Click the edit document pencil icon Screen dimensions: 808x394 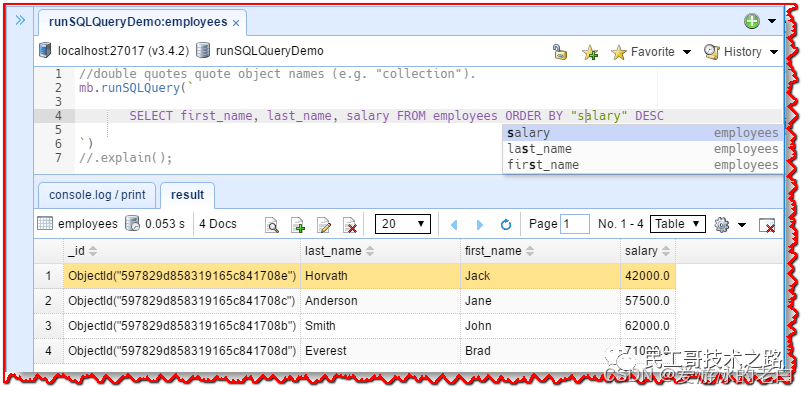(x=324, y=225)
